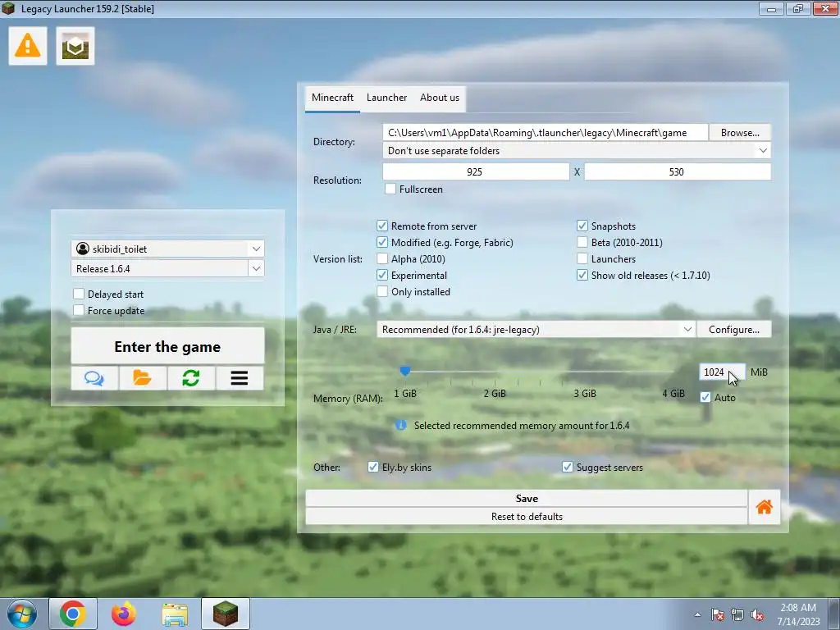Set memory slider to 2 GiB mark

coord(495,372)
